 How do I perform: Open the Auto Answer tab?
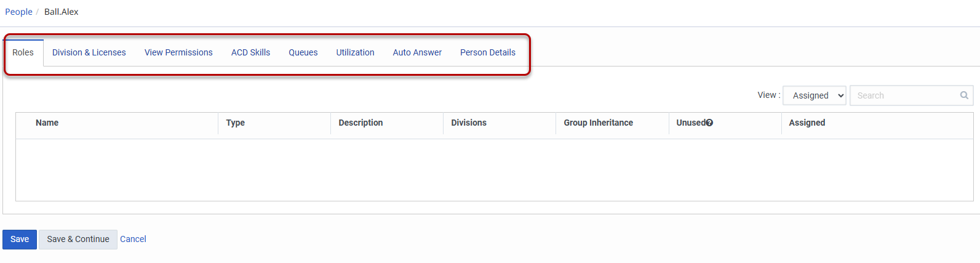(417, 52)
